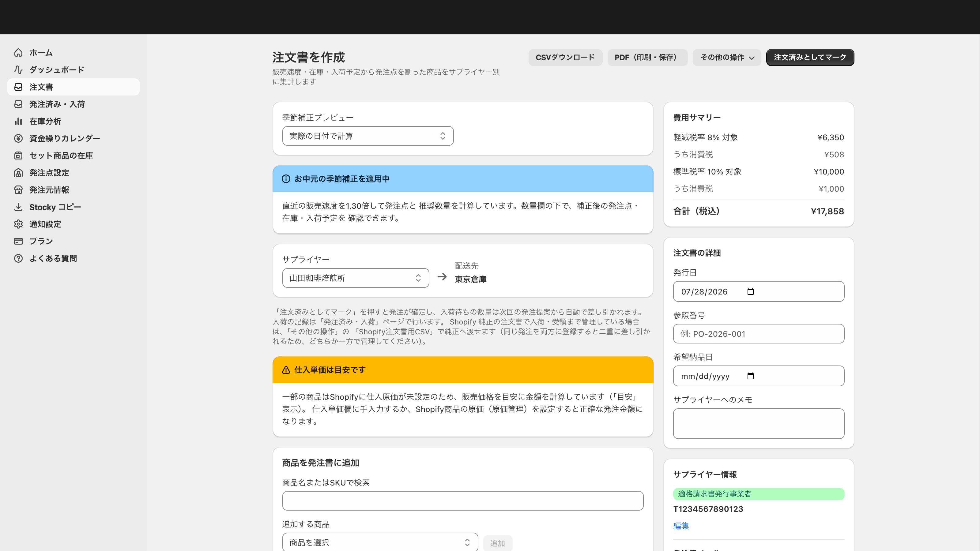The height and width of the screenshot is (551, 980).
Task: Click the ¥10,000 standard tax amount
Action: tap(829, 171)
